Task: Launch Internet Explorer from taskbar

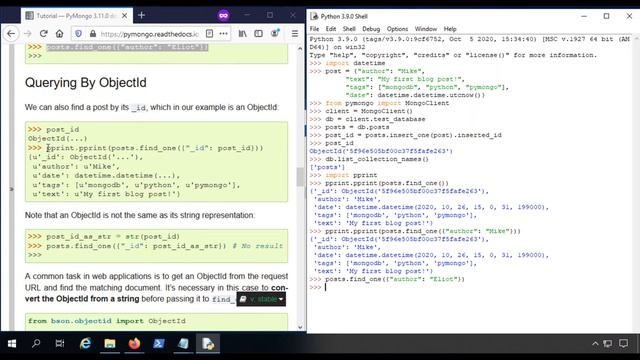Action: point(85,344)
